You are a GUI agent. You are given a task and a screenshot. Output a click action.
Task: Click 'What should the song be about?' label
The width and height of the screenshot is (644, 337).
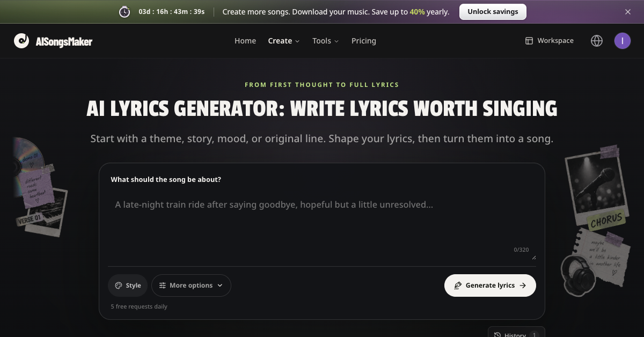[166, 180]
